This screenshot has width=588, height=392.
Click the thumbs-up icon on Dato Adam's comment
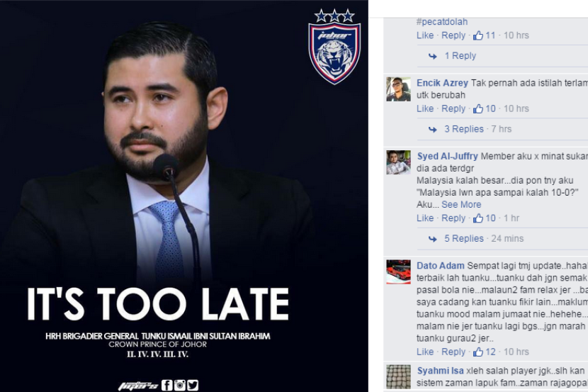(x=477, y=352)
